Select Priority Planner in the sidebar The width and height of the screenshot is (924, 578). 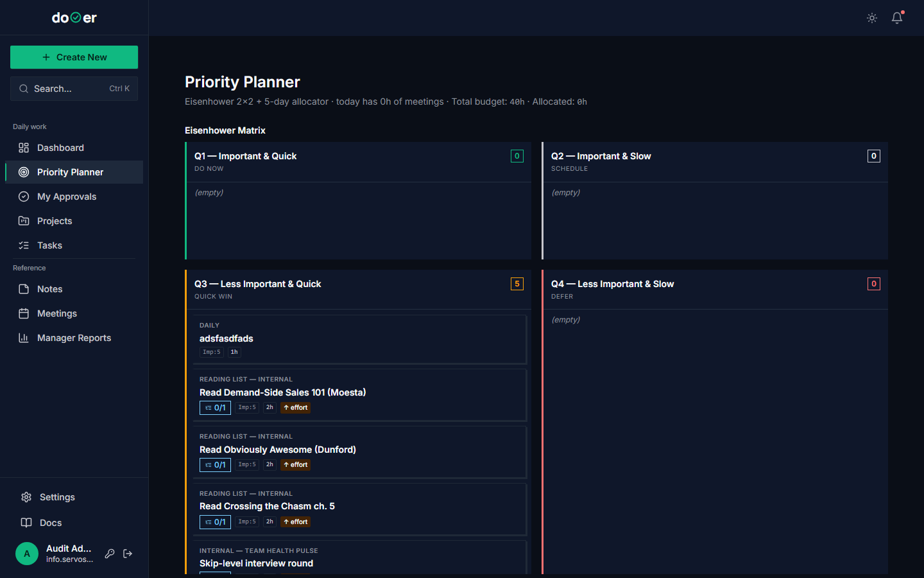click(74, 172)
